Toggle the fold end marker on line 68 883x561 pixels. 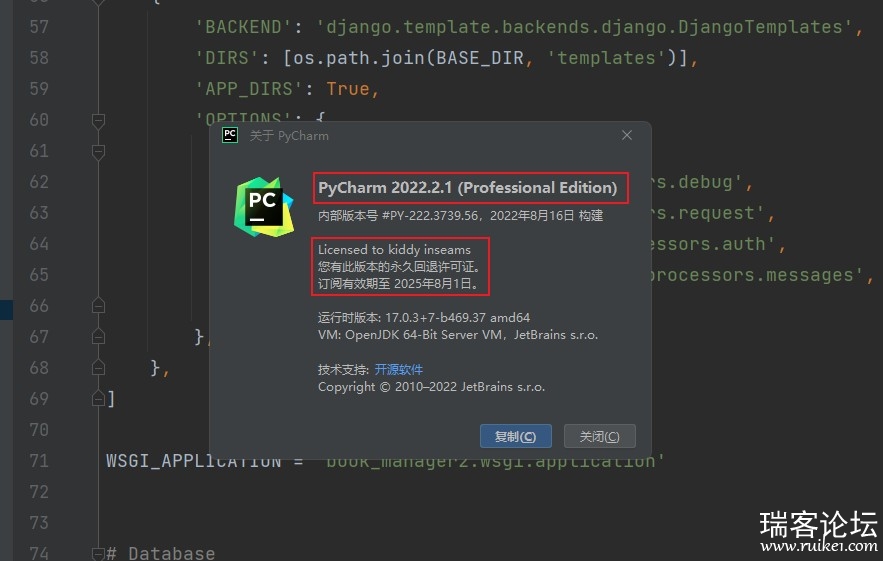pos(98,368)
